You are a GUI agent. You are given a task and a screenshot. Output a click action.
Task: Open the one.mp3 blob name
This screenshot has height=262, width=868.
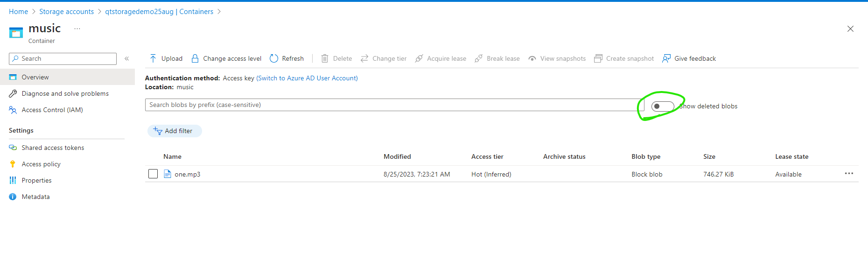click(x=187, y=174)
